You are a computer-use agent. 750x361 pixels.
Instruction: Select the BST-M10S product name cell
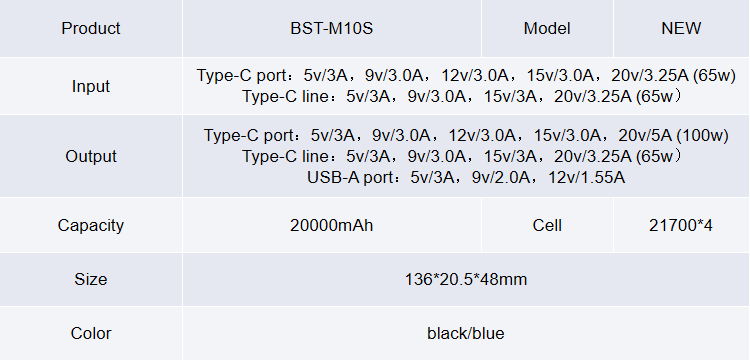click(x=331, y=28)
